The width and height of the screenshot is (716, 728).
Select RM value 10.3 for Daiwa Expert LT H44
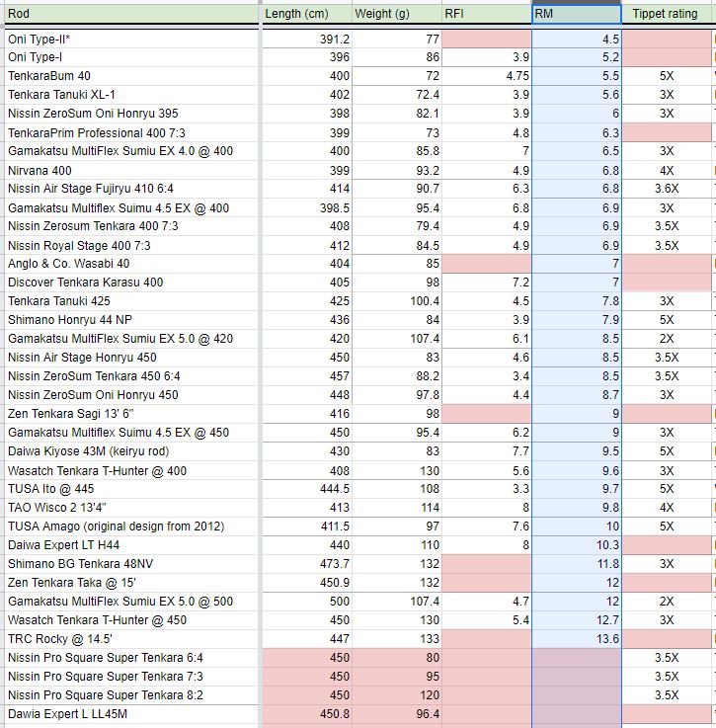(576, 545)
